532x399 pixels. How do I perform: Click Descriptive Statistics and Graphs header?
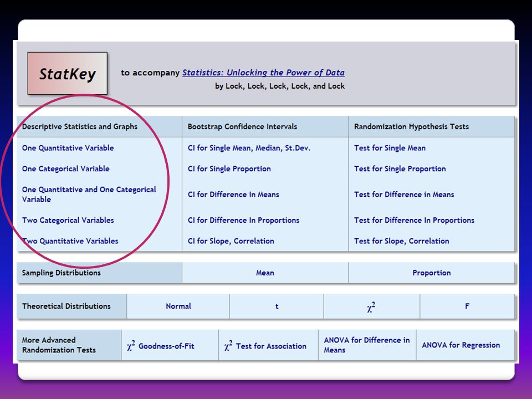click(80, 126)
